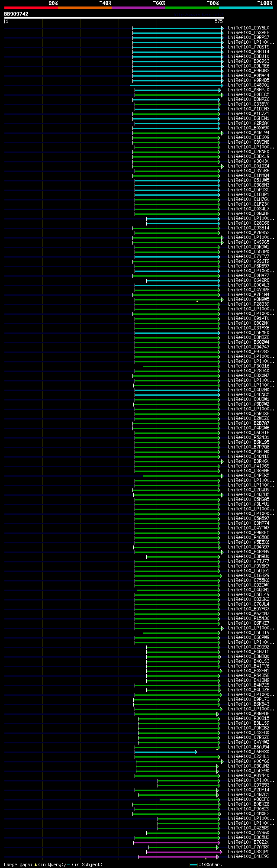The image size is (277, 868).
Task: Open hit UniRef100_C4QZU5
Action: point(248,495)
